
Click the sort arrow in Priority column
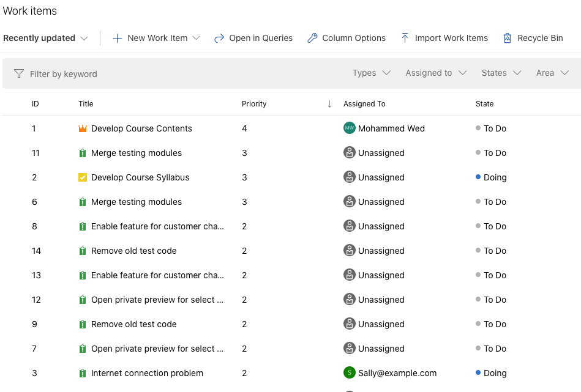coord(329,104)
